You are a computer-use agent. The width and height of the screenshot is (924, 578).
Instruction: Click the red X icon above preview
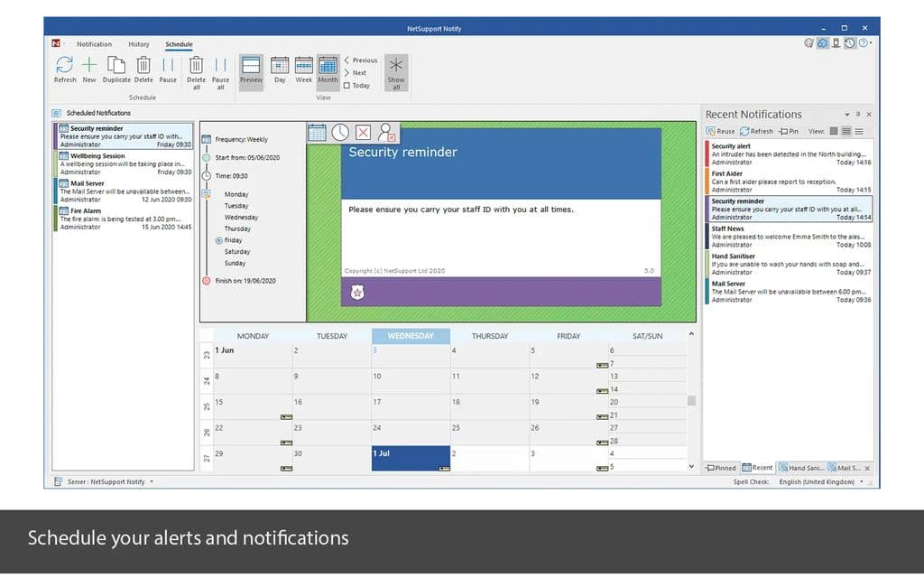[x=363, y=133]
